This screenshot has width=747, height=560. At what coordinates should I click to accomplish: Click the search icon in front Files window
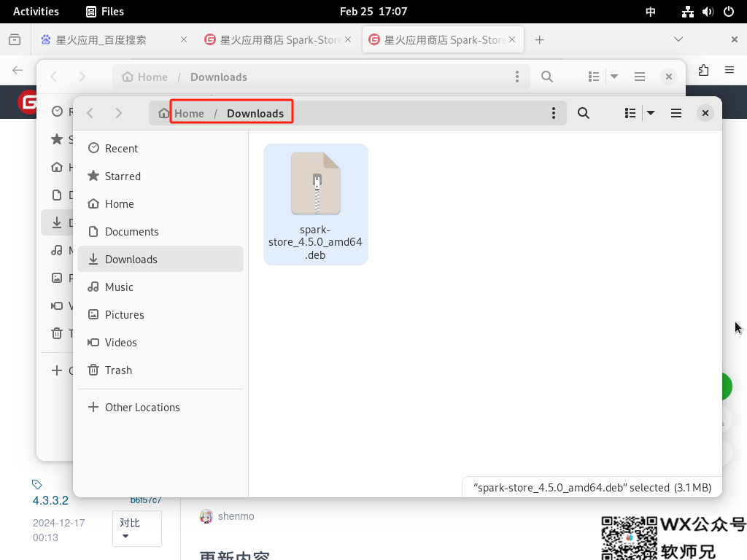(583, 113)
